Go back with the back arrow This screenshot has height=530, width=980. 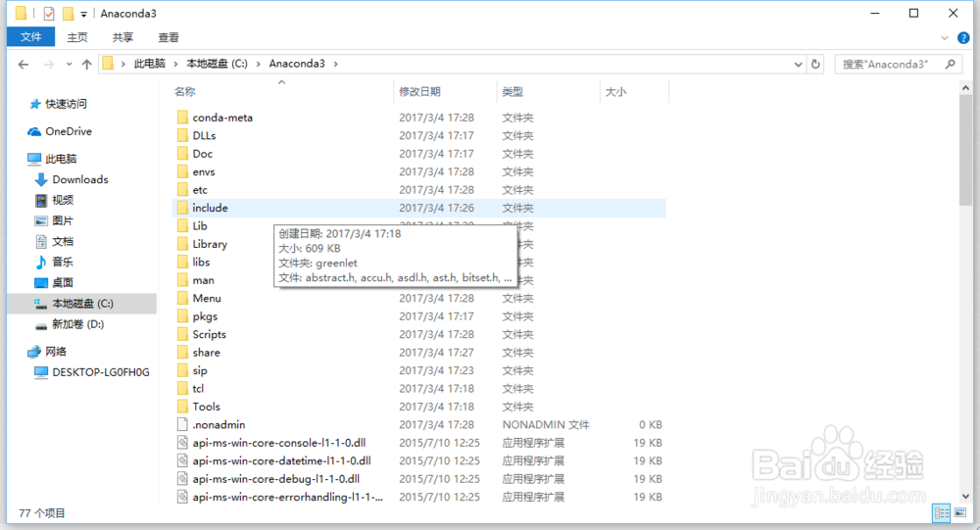click(24, 64)
